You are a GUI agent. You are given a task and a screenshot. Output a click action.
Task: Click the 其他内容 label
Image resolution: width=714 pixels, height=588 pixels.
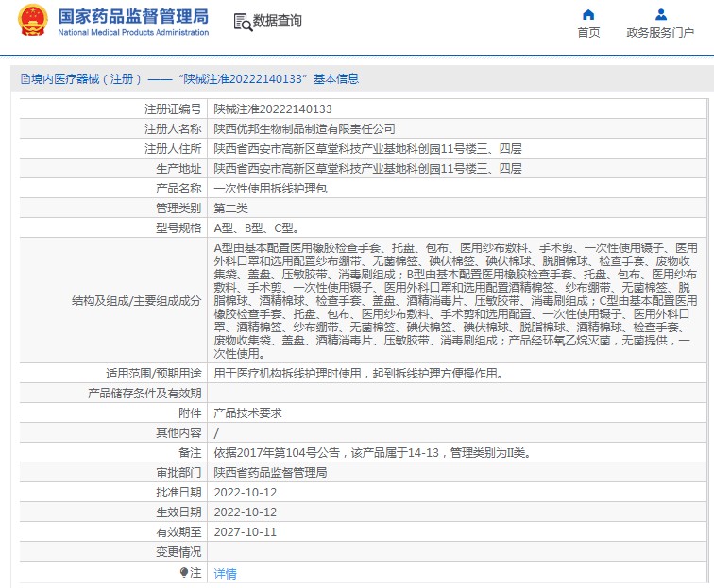[x=178, y=433]
